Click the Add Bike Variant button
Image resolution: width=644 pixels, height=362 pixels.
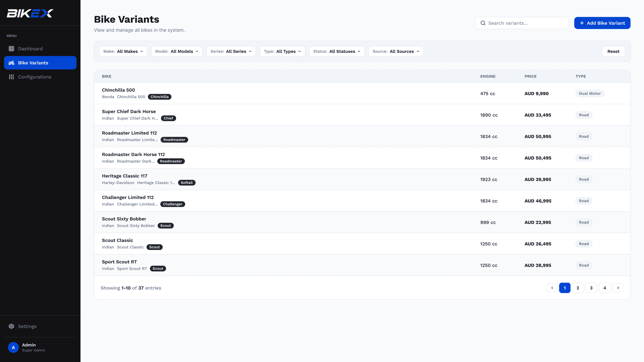point(602,23)
